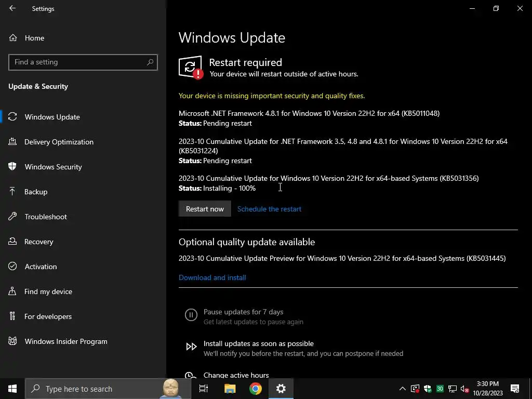Click the Find a setting search box
The width and height of the screenshot is (532, 399).
click(83, 62)
